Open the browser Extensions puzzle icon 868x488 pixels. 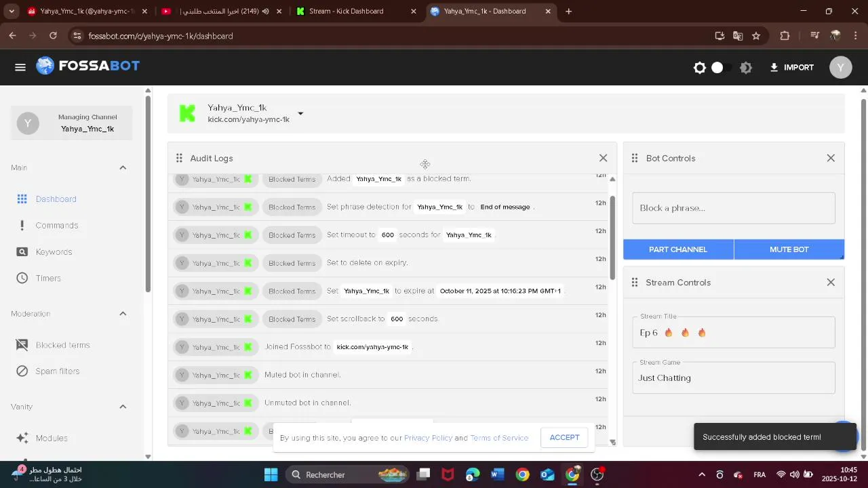[785, 36]
